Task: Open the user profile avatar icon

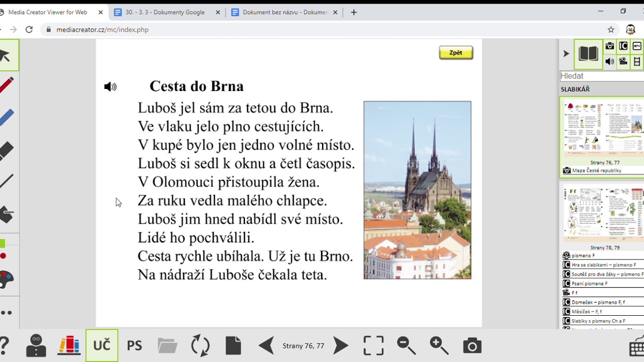Action: pyautogui.click(x=36, y=345)
